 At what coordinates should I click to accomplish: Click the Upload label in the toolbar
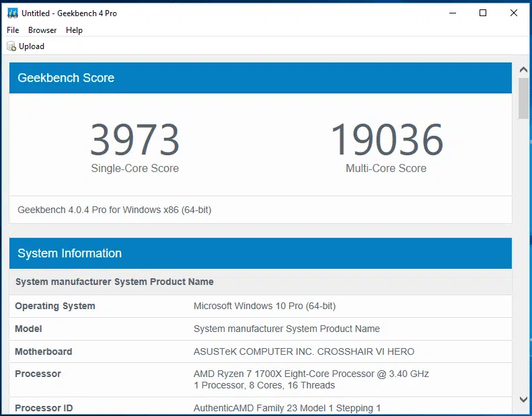(32, 46)
